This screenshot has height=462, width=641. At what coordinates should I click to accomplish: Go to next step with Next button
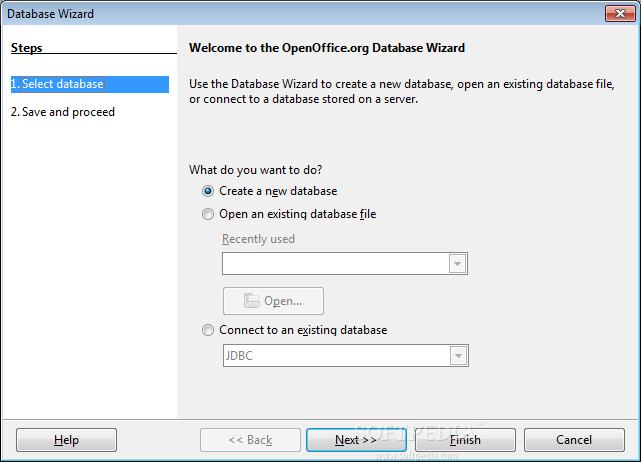pyautogui.click(x=356, y=440)
